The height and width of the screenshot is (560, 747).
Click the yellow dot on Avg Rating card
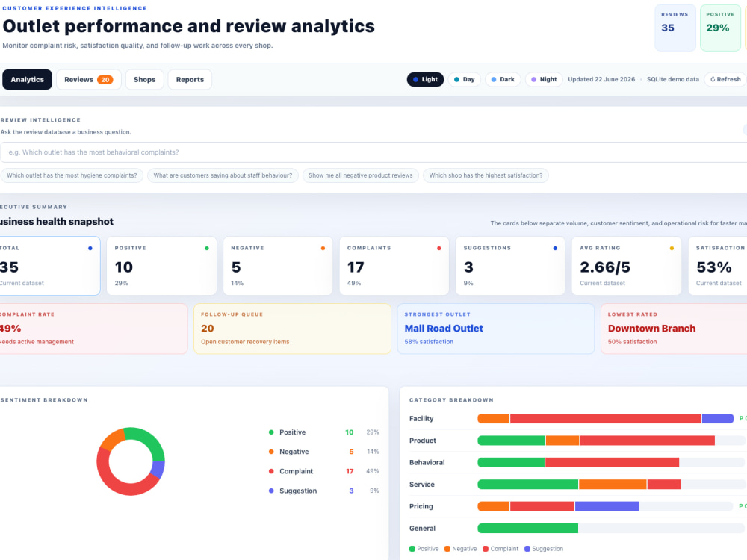pyautogui.click(x=672, y=248)
